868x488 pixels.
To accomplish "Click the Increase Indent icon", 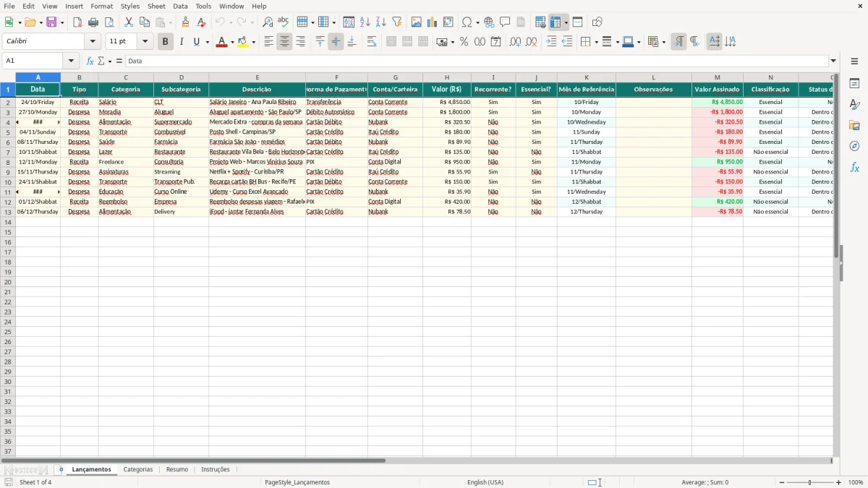I will click(551, 42).
